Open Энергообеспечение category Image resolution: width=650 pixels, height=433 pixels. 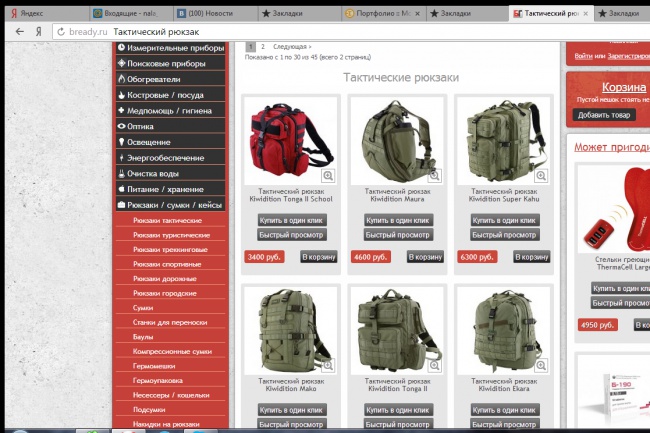171,158
